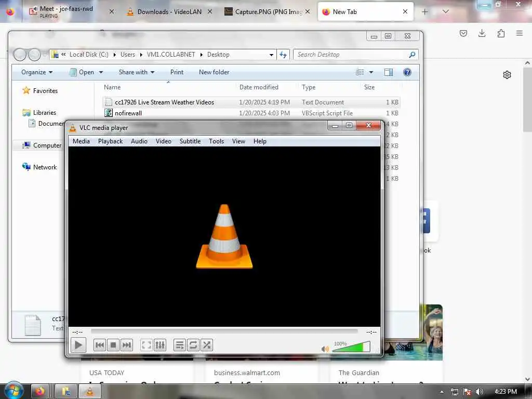532x399 pixels.
Task: Refresh the Explorer address bar
Action: pos(283,55)
